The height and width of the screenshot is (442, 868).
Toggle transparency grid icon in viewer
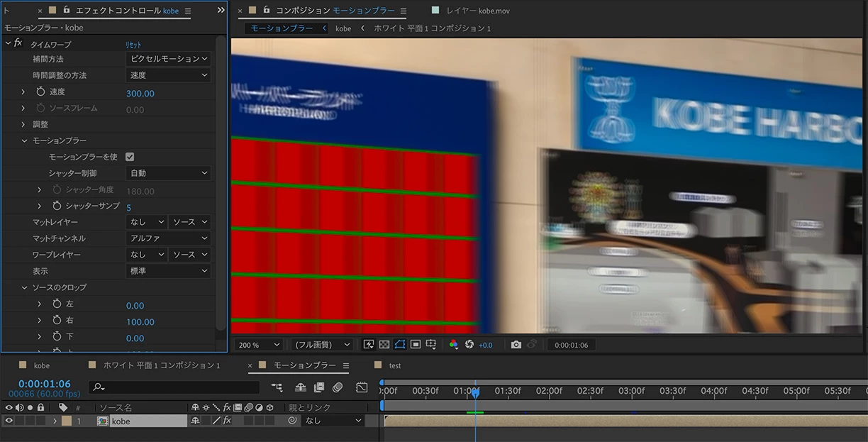click(384, 345)
